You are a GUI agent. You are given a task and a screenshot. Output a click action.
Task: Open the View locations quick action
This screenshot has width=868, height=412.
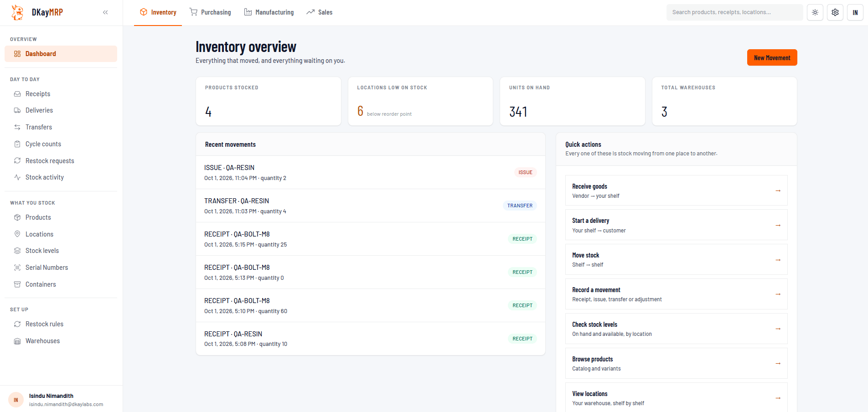coord(677,397)
